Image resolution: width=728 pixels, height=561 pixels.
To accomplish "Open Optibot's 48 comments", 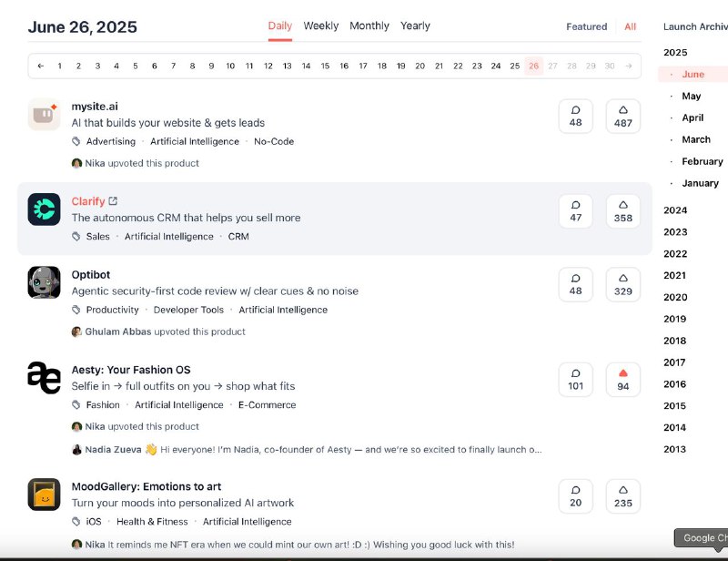I will (576, 284).
